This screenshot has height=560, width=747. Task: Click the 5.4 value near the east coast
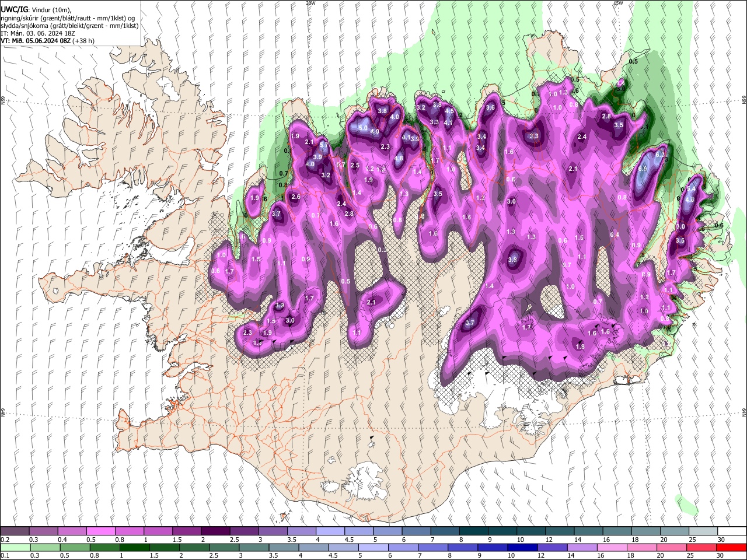(x=692, y=189)
